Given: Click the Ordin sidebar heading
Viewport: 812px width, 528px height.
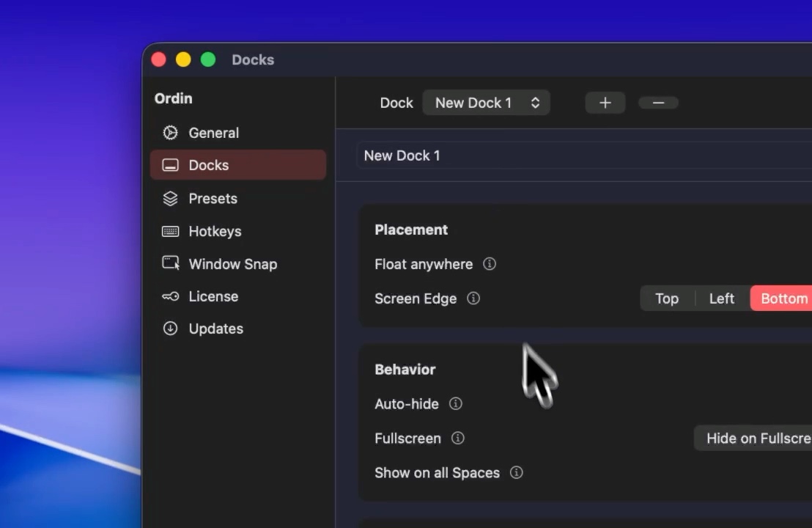Looking at the screenshot, I should click(174, 98).
